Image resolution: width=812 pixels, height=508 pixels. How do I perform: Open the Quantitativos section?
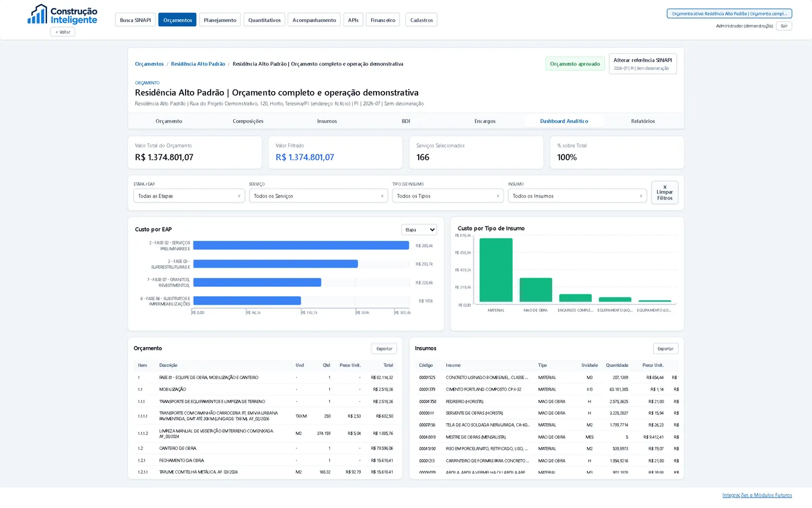[x=264, y=20]
